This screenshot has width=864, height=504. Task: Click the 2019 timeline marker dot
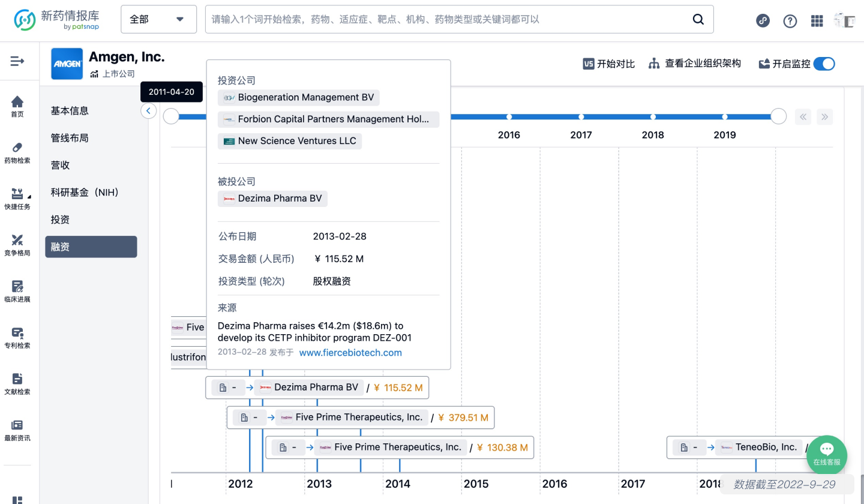pos(725,117)
